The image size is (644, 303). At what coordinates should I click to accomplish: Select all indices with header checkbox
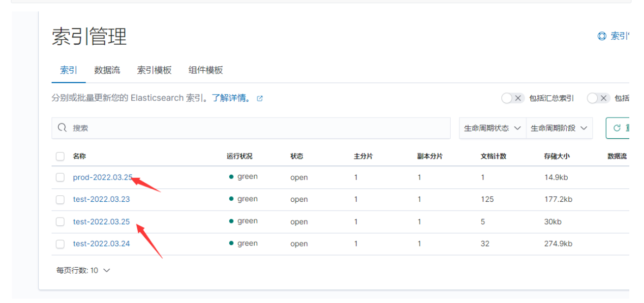(x=60, y=157)
